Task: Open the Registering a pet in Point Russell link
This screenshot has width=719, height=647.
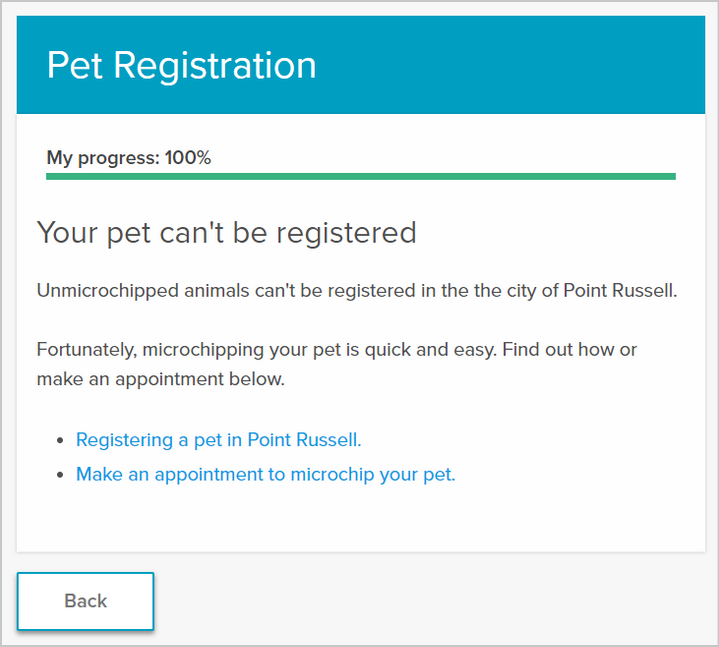Action: click(x=218, y=439)
